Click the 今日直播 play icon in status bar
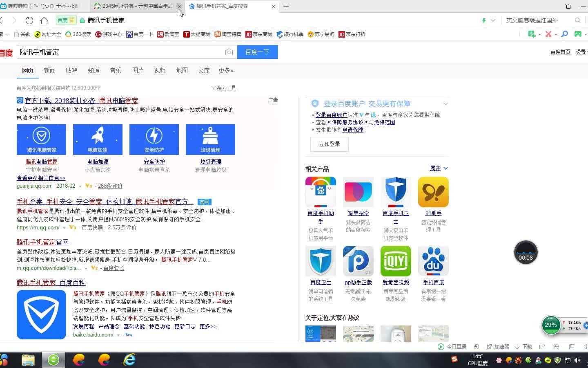588x368 pixels. point(441,347)
